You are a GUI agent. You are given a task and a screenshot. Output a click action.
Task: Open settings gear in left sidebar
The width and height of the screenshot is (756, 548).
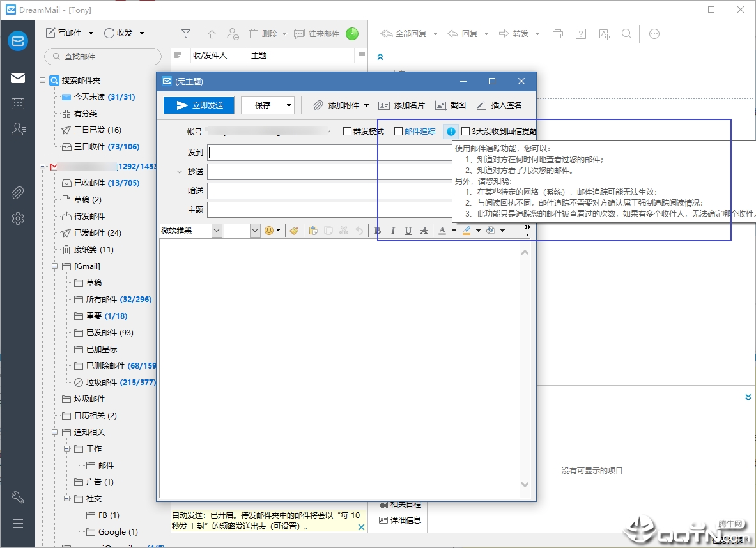coord(18,218)
